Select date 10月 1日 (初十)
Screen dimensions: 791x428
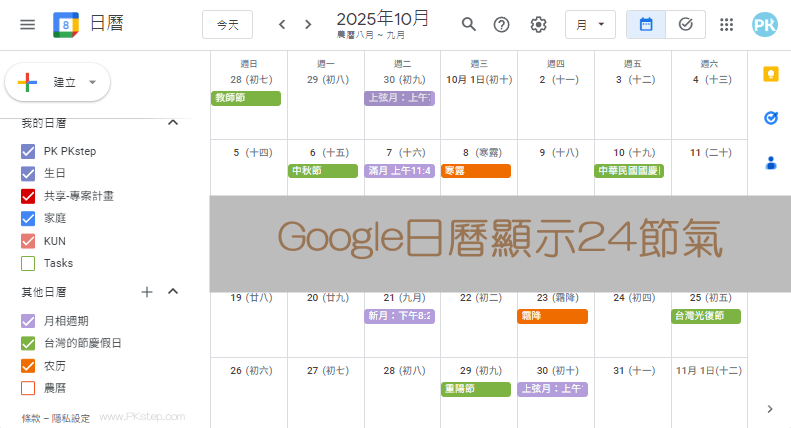tap(479, 80)
